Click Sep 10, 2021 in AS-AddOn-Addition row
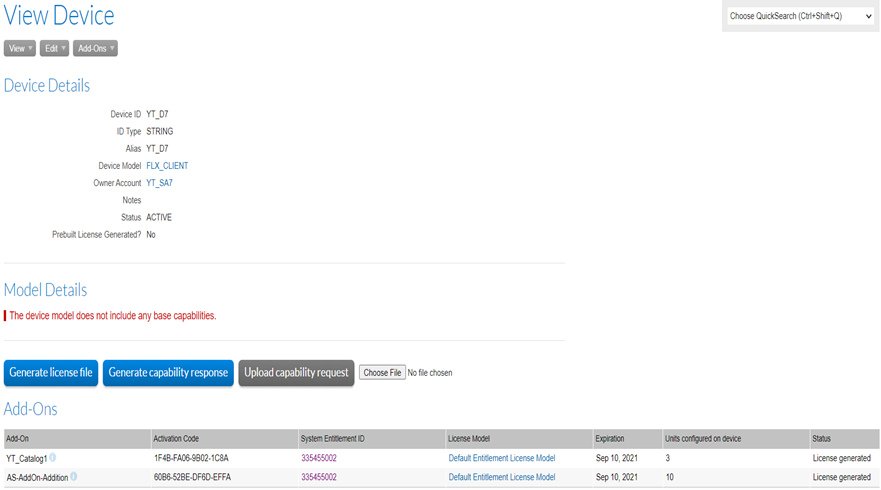881x490 pixels. [x=616, y=477]
